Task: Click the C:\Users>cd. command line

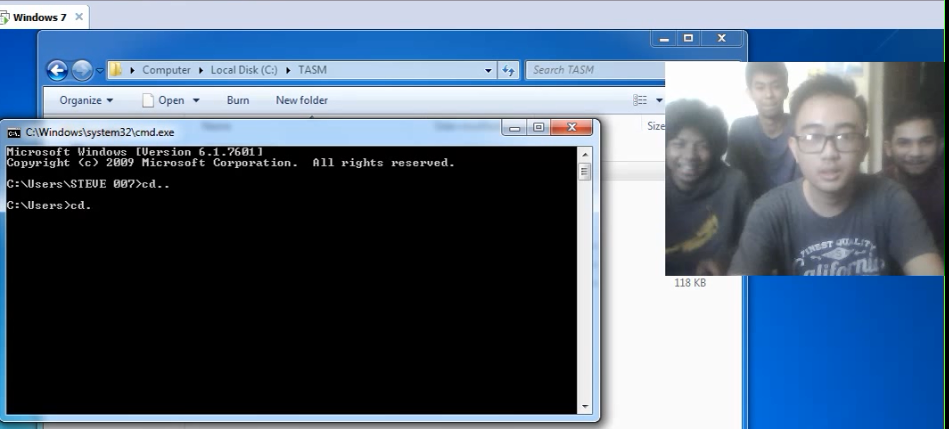Action: pyautogui.click(x=49, y=206)
